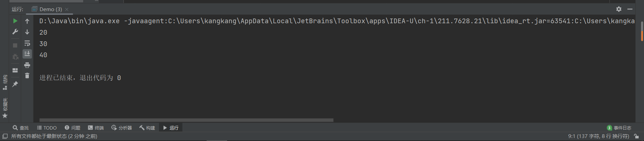Switch to the 终端 tool tab
Image resolution: width=644 pixels, height=141 pixels.
[x=96, y=128]
